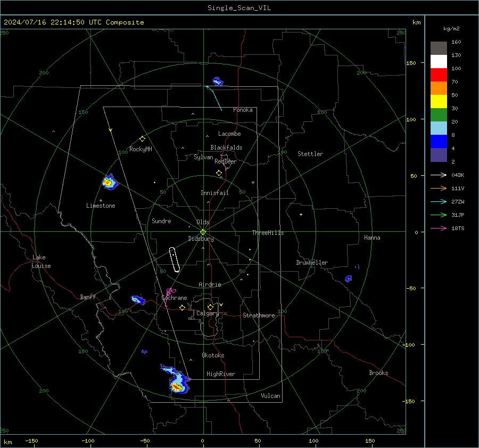Click the Lake Louise label
479x448 pixels.
[x=41, y=262]
